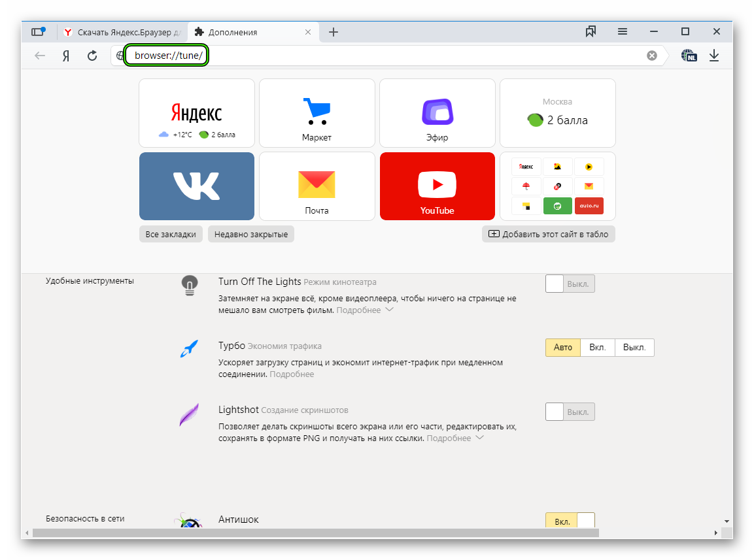
Task: Click the scroll-left arrow on the horizontal scrollbar
Action: [27, 533]
